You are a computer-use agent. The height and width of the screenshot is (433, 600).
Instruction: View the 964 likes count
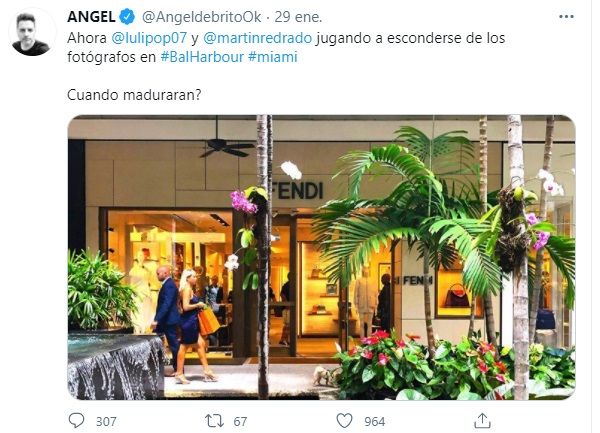click(x=374, y=422)
